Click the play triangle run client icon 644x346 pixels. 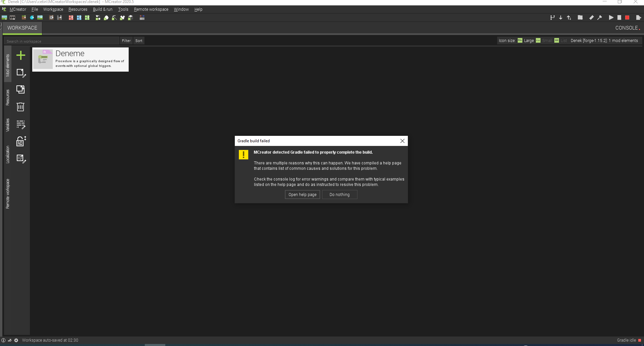[x=611, y=18]
